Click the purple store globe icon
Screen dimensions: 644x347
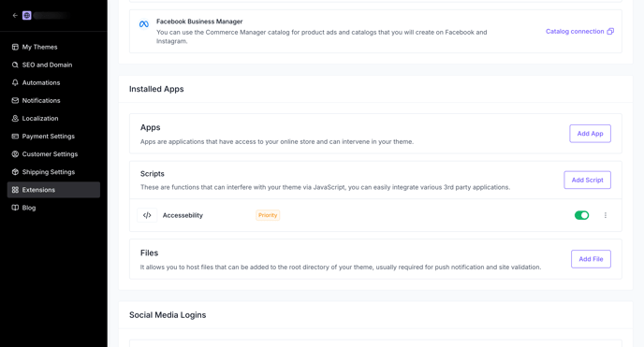[x=27, y=16]
